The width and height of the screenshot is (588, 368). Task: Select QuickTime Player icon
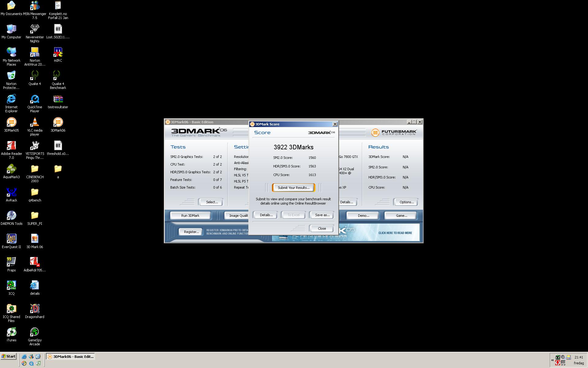(35, 103)
